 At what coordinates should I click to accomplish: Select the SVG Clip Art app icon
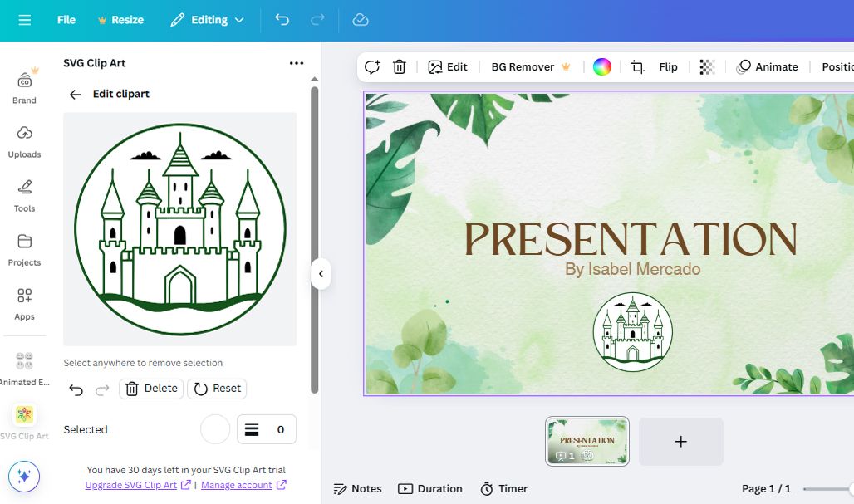pyautogui.click(x=25, y=415)
